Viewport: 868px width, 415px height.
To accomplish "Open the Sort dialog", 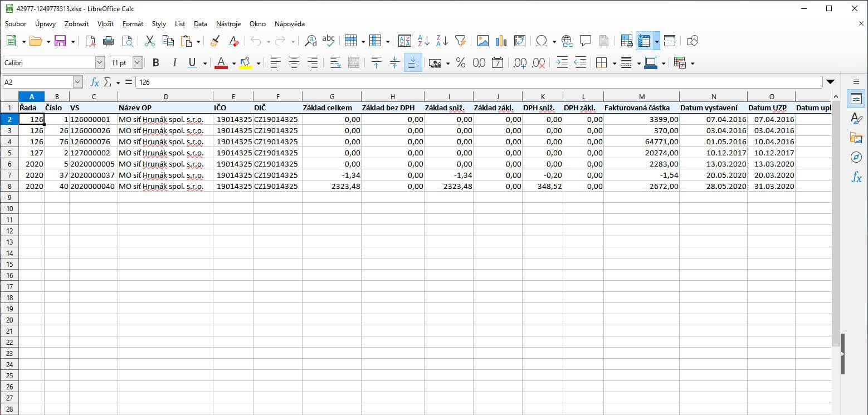I will point(404,41).
